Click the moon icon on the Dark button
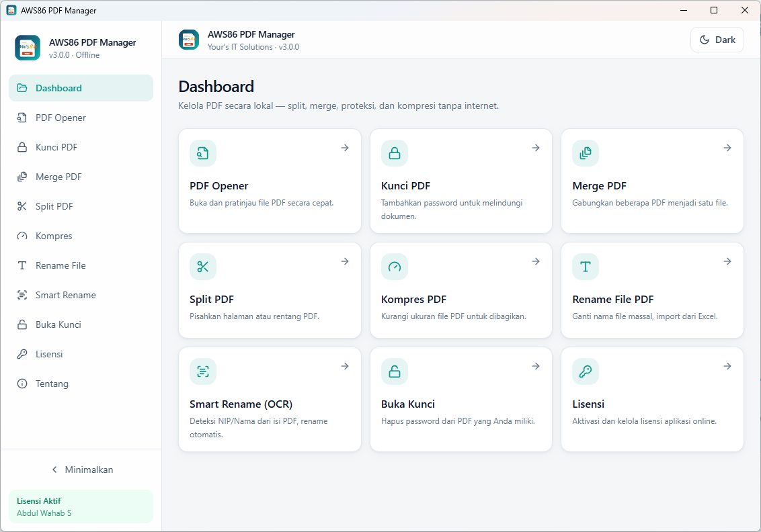761x532 pixels. point(705,40)
